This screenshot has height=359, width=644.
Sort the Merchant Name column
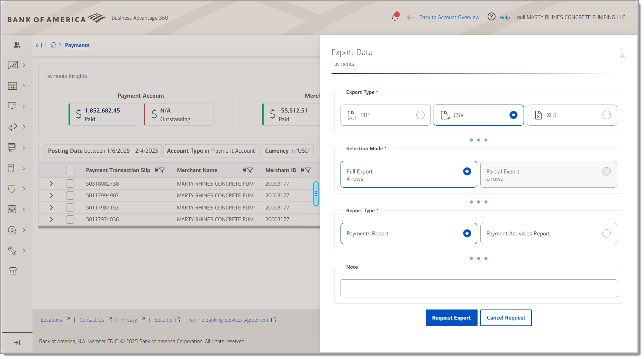245,170
